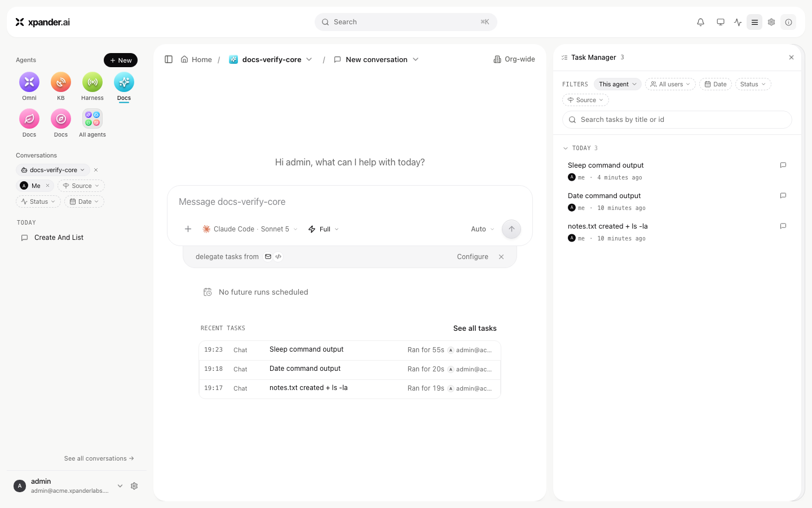Toggle the sidebar panel icon next to Home
Screen dimensions: 812x508
click(x=169, y=59)
